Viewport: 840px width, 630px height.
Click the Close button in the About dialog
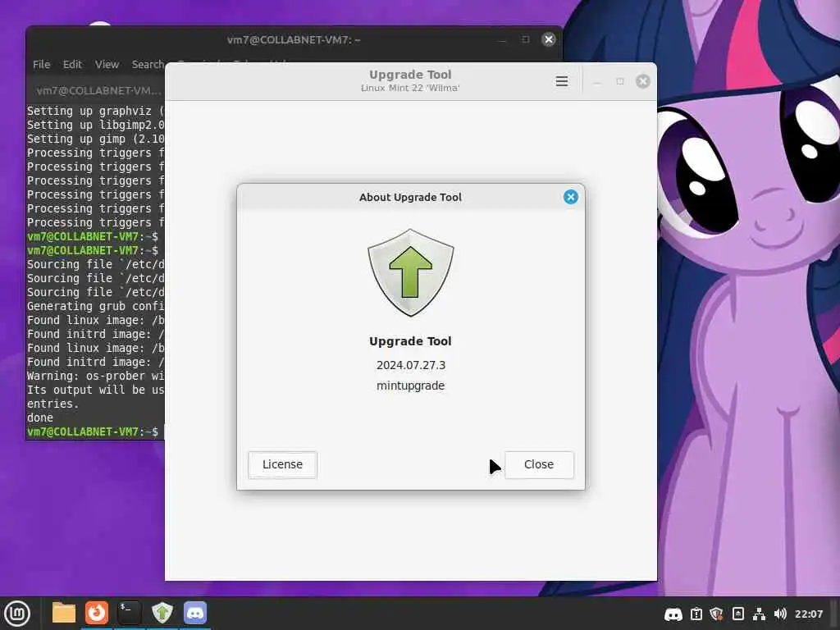pos(539,464)
